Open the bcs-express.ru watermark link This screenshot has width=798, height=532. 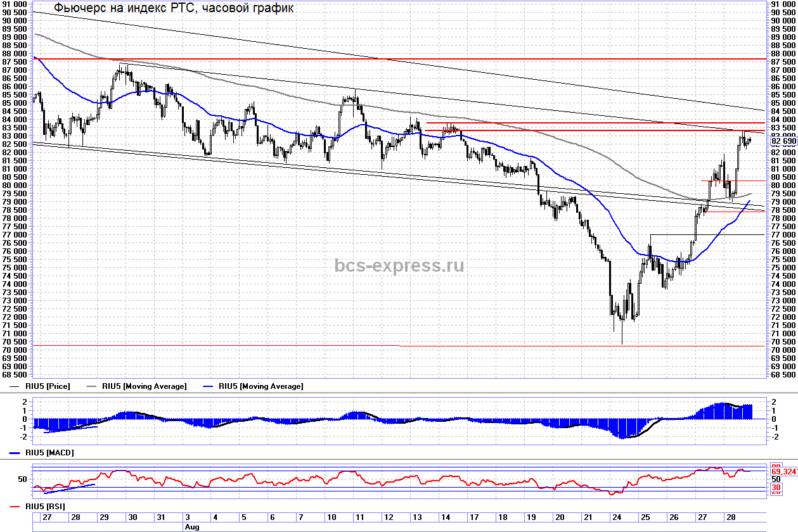[399, 265]
